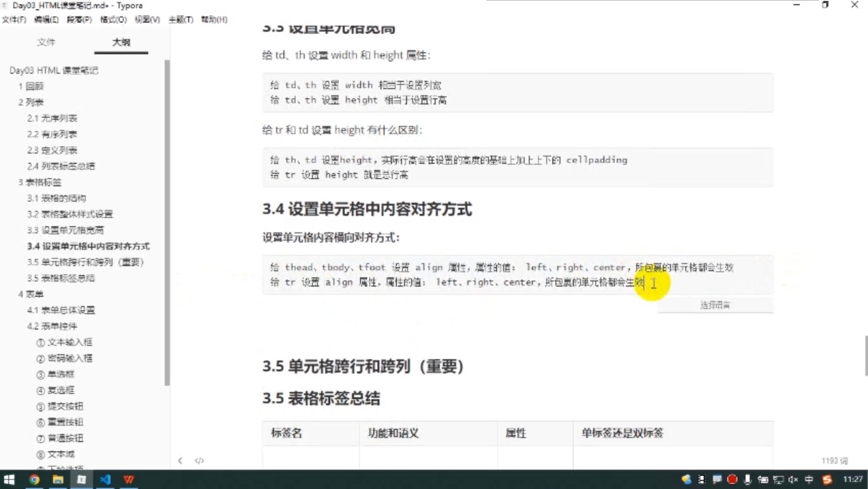This screenshot has height=489, width=868.
Task: Click heading 3.4 设置单元格中内容对齐方式 in editor
Action: 368,209
